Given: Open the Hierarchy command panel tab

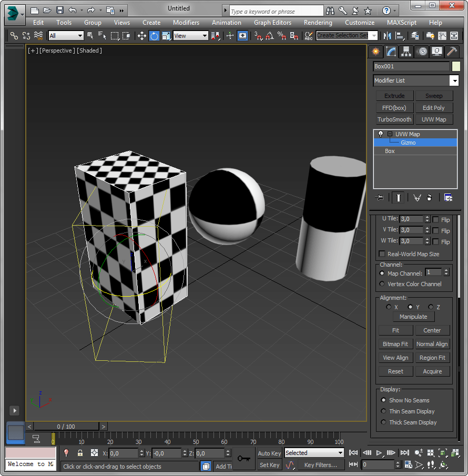Looking at the screenshot, I should [x=406, y=51].
